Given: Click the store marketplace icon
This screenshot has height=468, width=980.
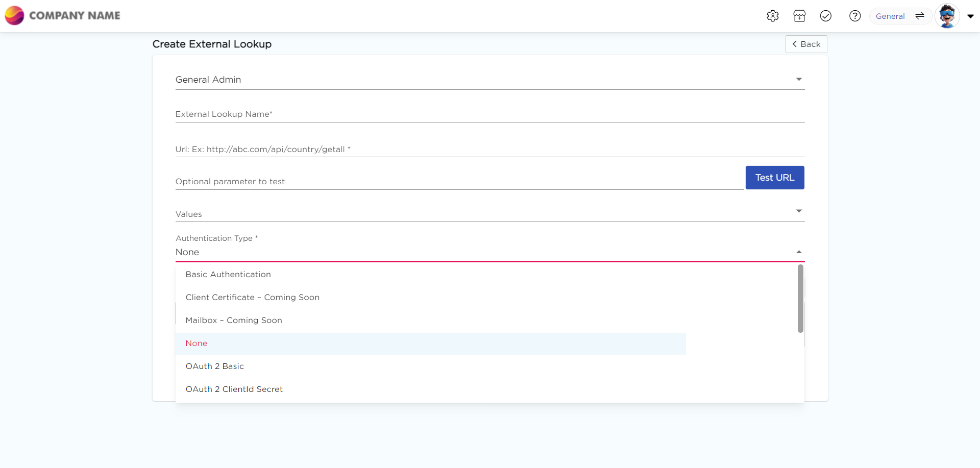Looking at the screenshot, I should (799, 16).
